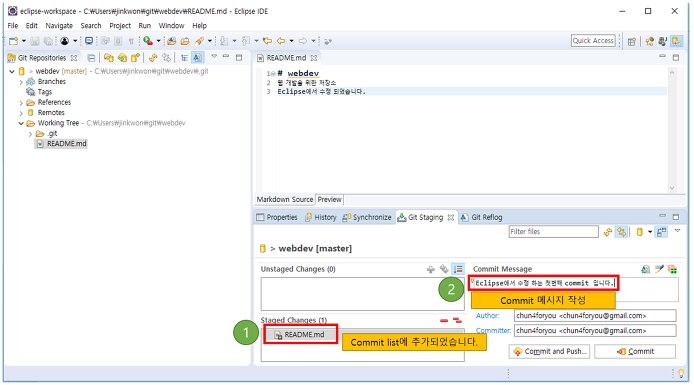Switch to the History tab
The width and height of the screenshot is (694, 385).
(x=320, y=217)
